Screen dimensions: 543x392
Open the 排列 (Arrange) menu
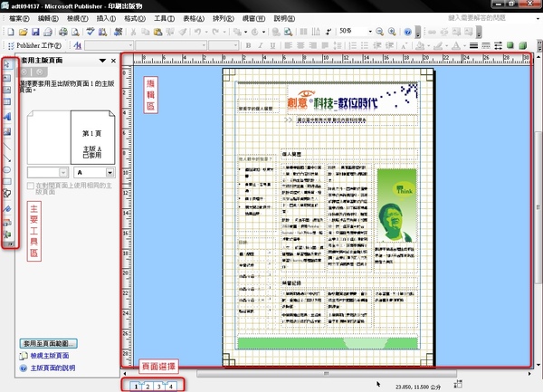tap(224, 18)
